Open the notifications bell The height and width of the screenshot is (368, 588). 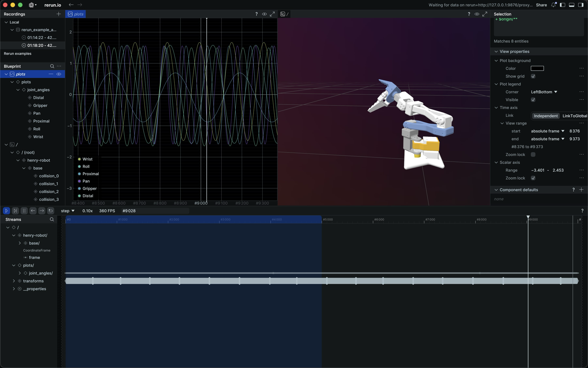(x=553, y=5)
